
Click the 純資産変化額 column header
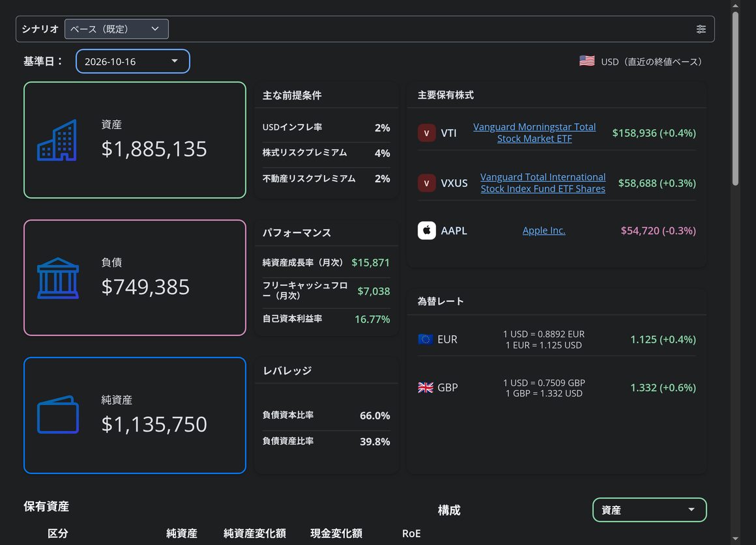(255, 533)
